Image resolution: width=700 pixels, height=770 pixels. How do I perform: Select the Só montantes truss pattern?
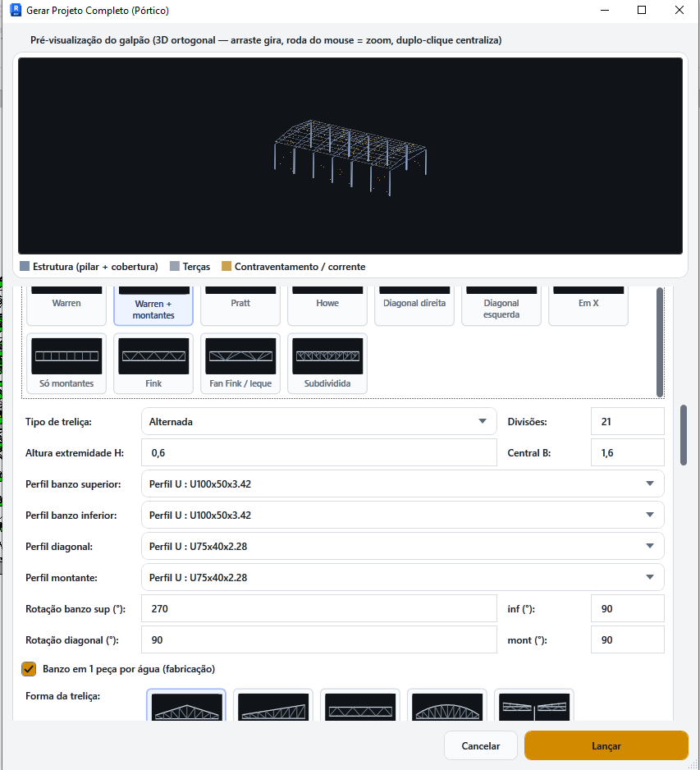(66, 364)
